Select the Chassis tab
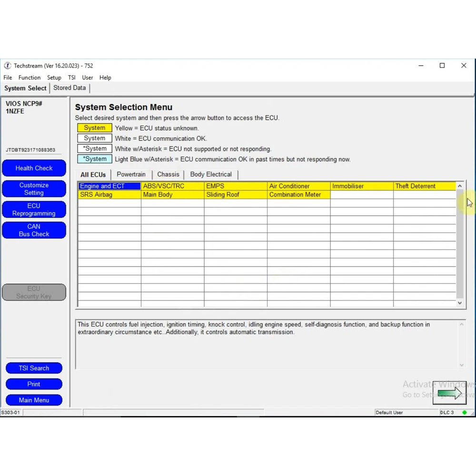 click(168, 174)
